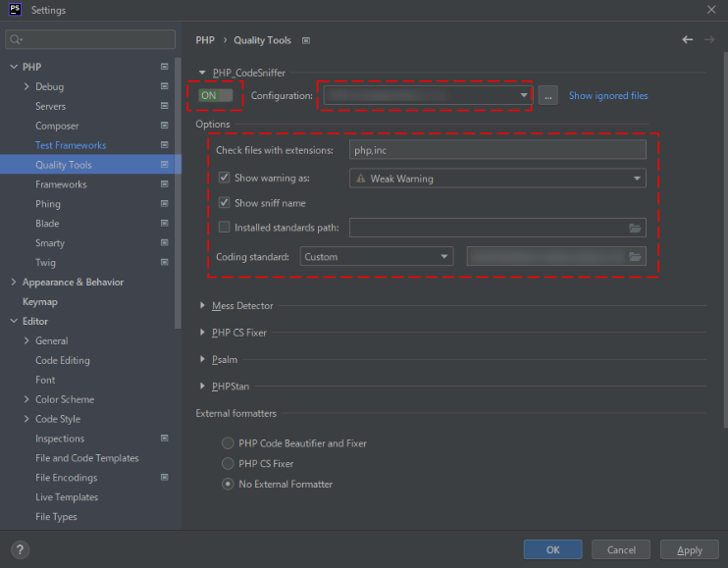Click project-level icon in Quality Tools sidebar row
The image size is (728, 568).
pos(165,164)
